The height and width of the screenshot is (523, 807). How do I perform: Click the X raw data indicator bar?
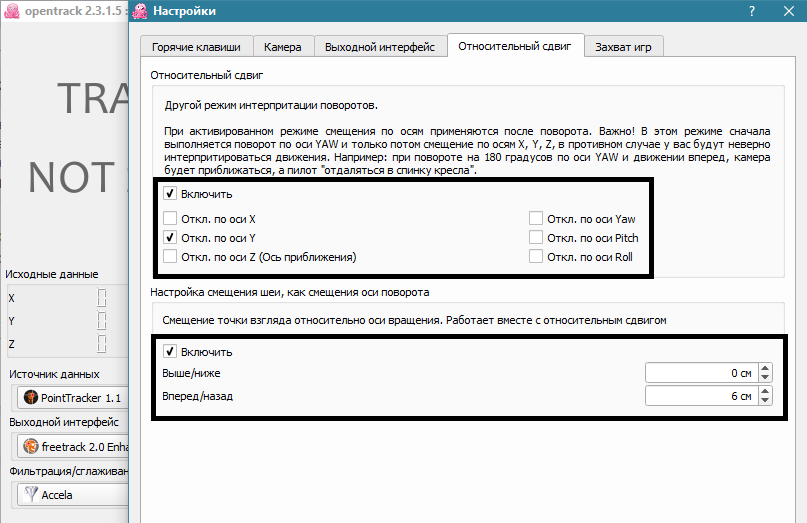coord(102,298)
